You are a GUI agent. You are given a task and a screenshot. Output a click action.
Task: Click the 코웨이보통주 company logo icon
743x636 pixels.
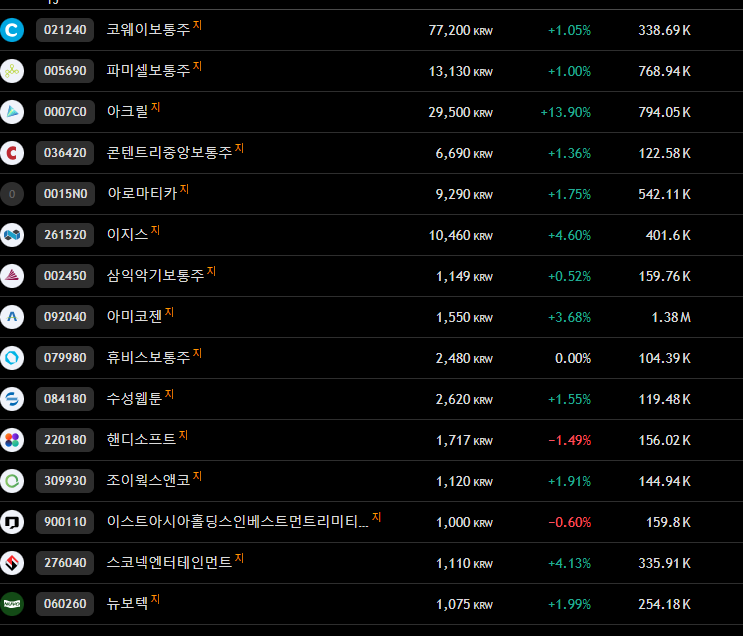pos(12,30)
